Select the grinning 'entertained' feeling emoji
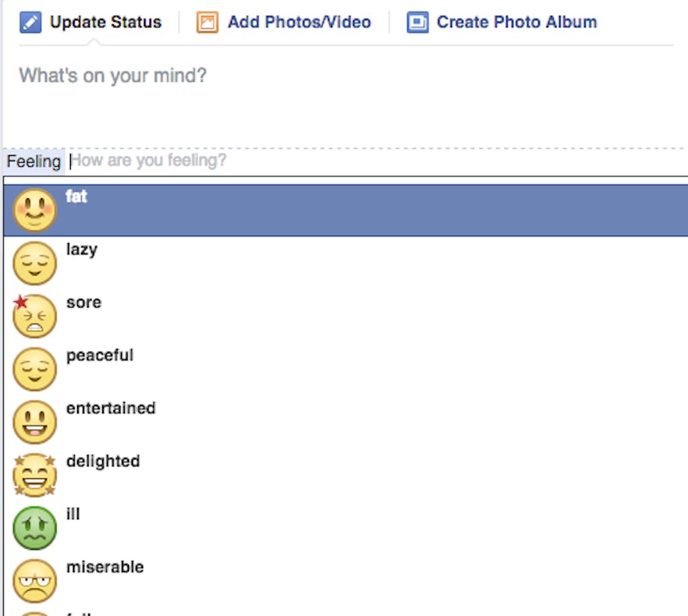Viewport: 688px width, 616px height. pyautogui.click(x=35, y=421)
